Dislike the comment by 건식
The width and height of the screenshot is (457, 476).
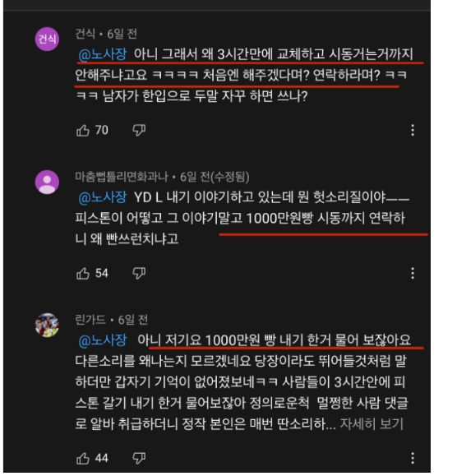click(x=139, y=131)
